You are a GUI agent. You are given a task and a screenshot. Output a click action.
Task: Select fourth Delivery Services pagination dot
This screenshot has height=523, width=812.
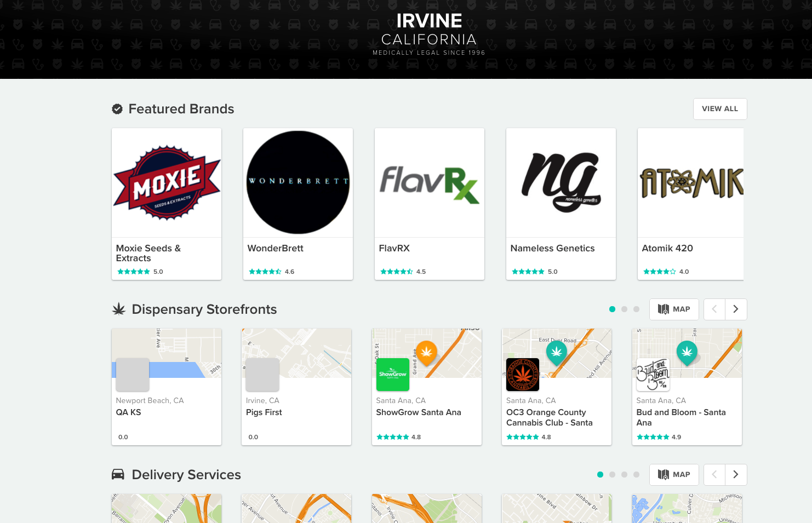coord(636,475)
